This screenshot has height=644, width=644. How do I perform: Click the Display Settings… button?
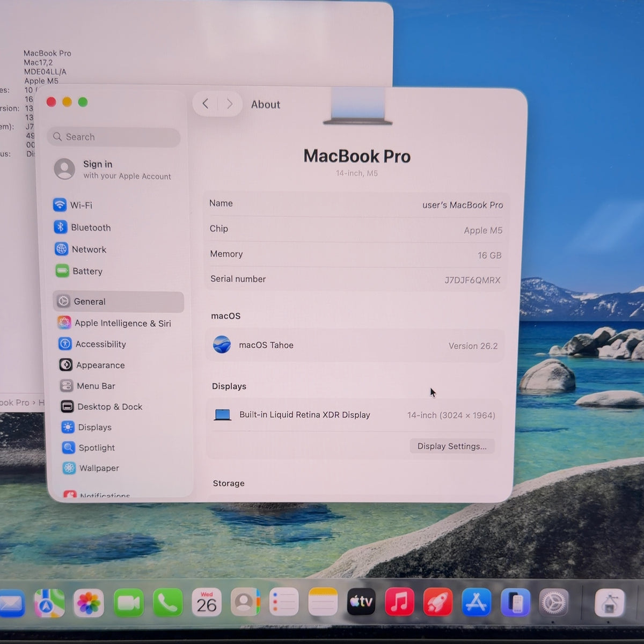coord(452,446)
